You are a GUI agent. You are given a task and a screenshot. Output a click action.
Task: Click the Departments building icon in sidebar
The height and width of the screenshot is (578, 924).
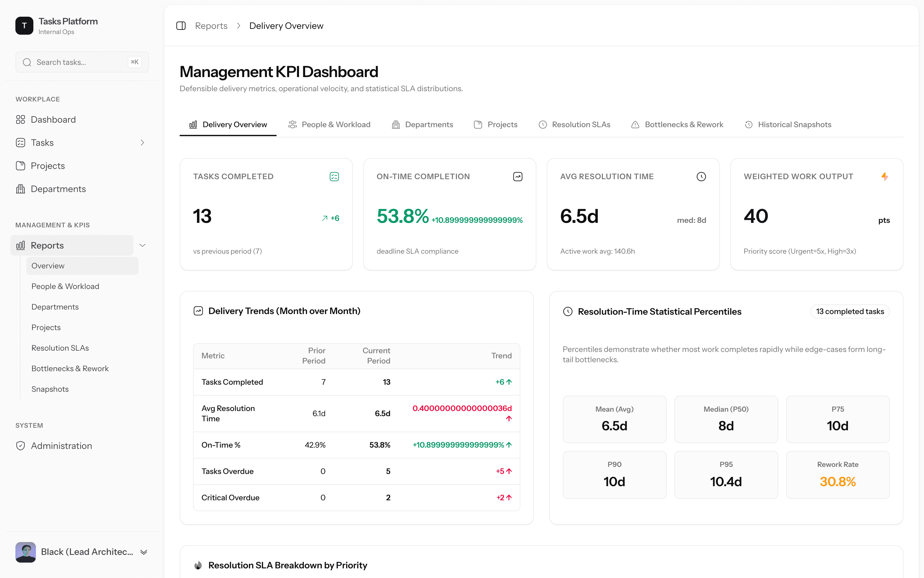pyautogui.click(x=21, y=189)
